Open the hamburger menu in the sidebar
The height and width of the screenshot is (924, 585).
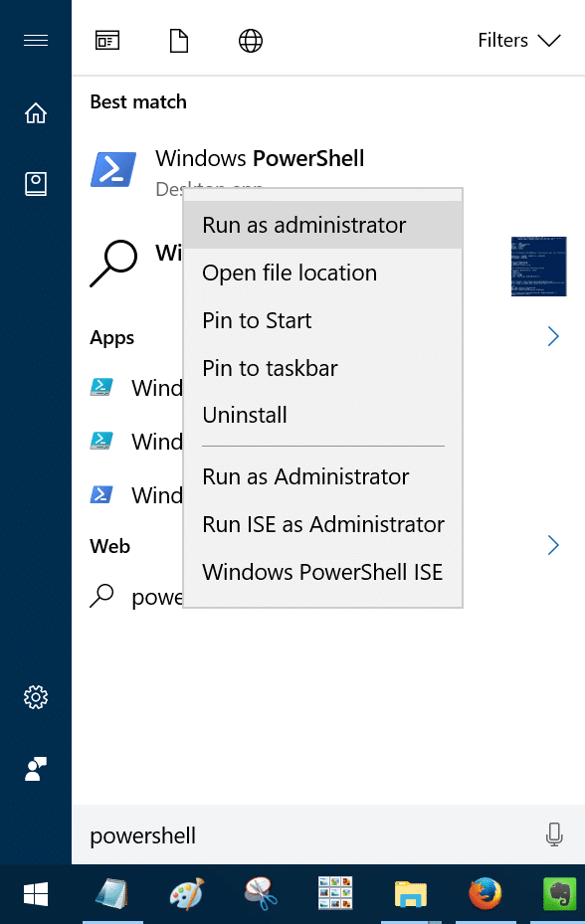tap(36, 40)
